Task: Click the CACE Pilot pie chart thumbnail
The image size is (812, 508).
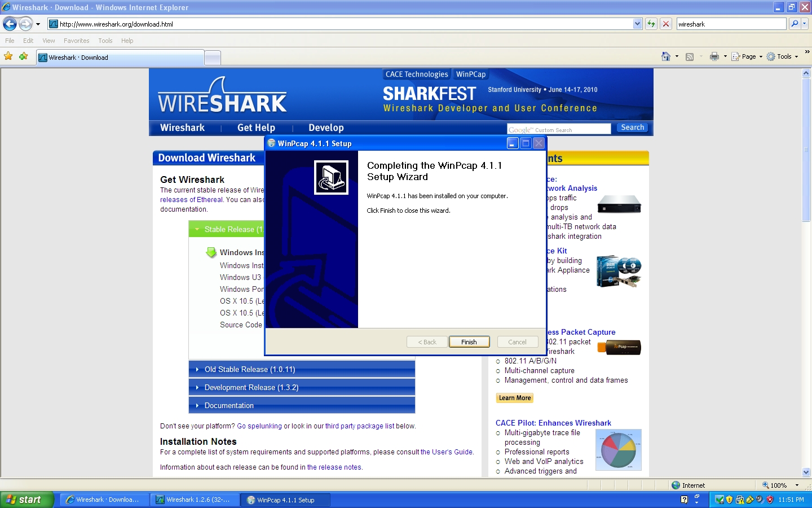Action: pyautogui.click(x=619, y=450)
